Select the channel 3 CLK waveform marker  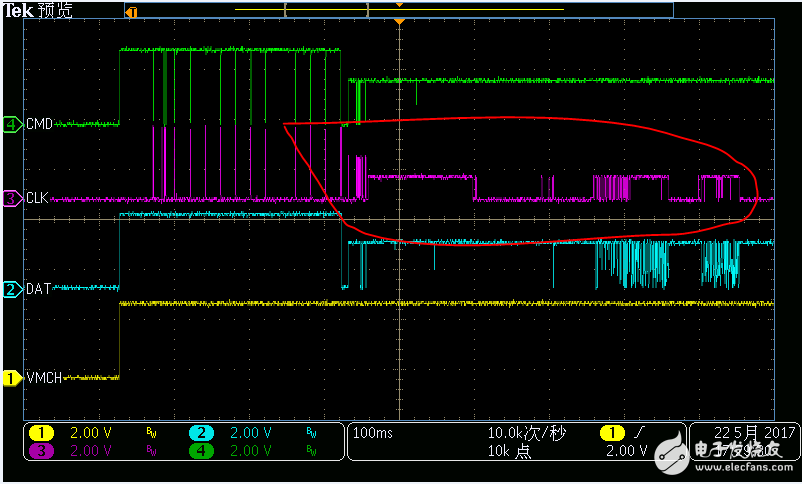click(x=13, y=199)
